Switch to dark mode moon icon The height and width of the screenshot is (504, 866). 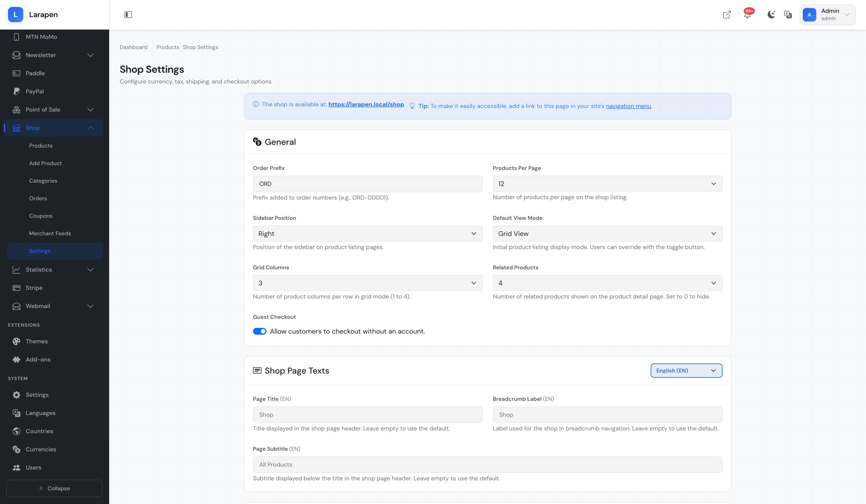(771, 15)
